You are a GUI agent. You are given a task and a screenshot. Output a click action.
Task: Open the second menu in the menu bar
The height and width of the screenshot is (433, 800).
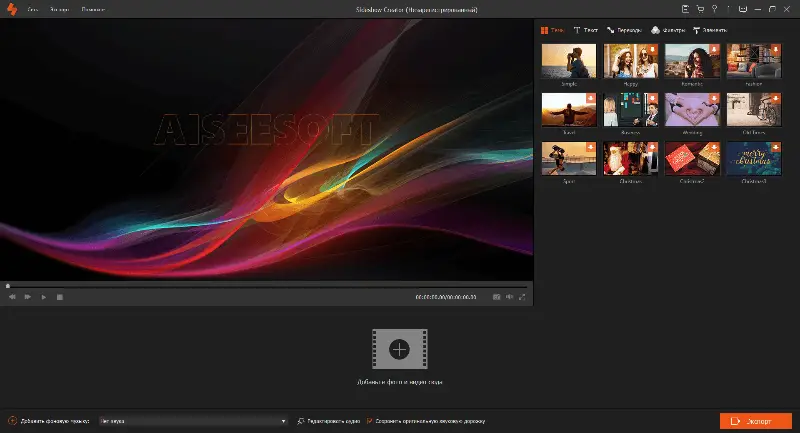(x=60, y=10)
